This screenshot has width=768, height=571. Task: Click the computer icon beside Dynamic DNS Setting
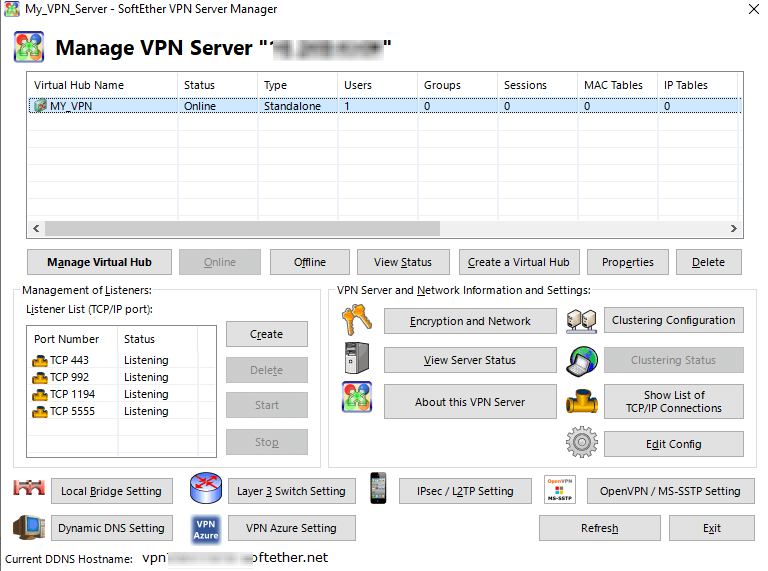coord(29,527)
